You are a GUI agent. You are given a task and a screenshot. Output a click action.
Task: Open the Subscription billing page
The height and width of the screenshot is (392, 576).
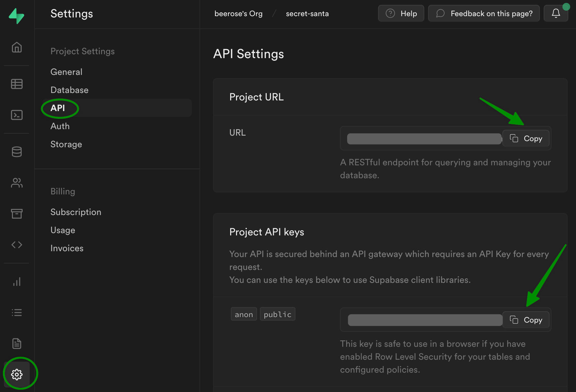(x=76, y=212)
